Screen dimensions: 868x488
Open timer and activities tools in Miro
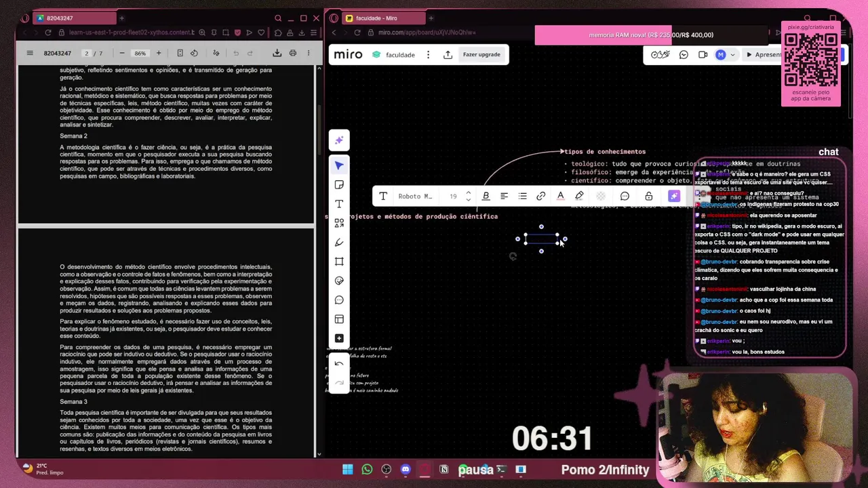(660, 54)
